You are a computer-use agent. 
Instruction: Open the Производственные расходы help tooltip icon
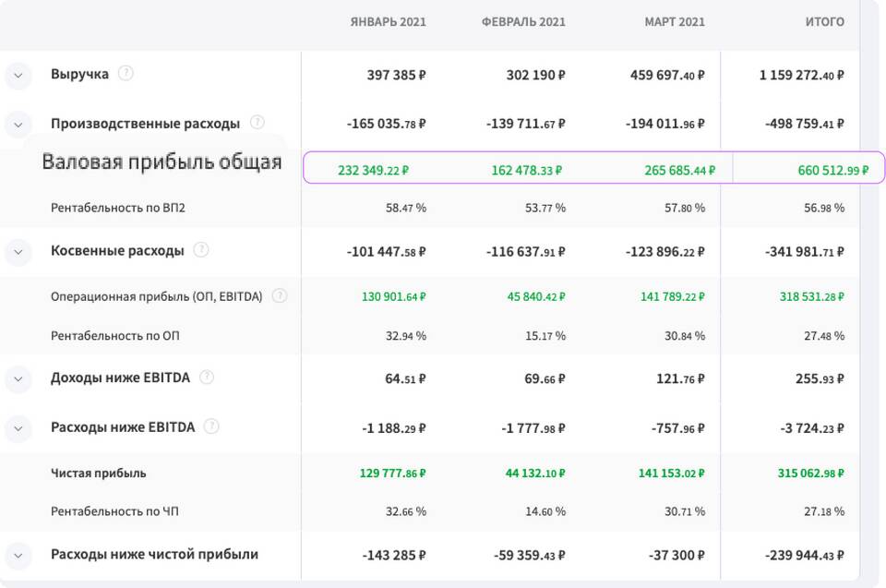[x=257, y=123]
